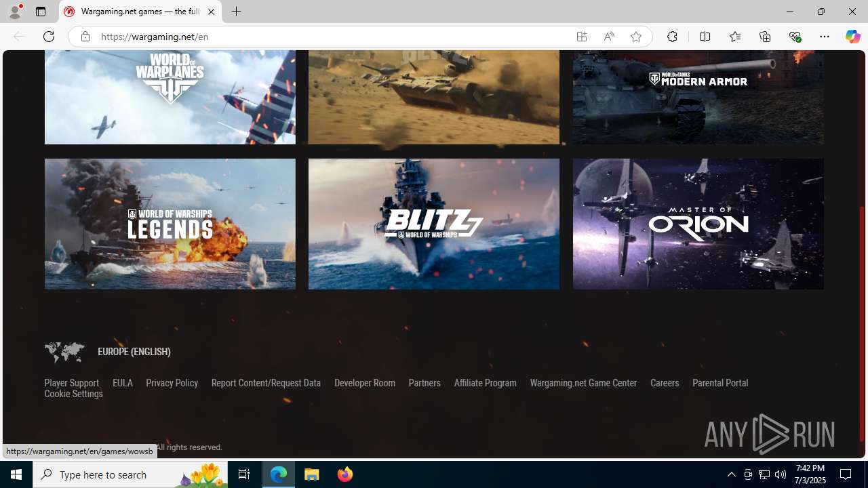The height and width of the screenshot is (488, 868).
Task: Add this page to favorites
Action: click(x=636, y=37)
